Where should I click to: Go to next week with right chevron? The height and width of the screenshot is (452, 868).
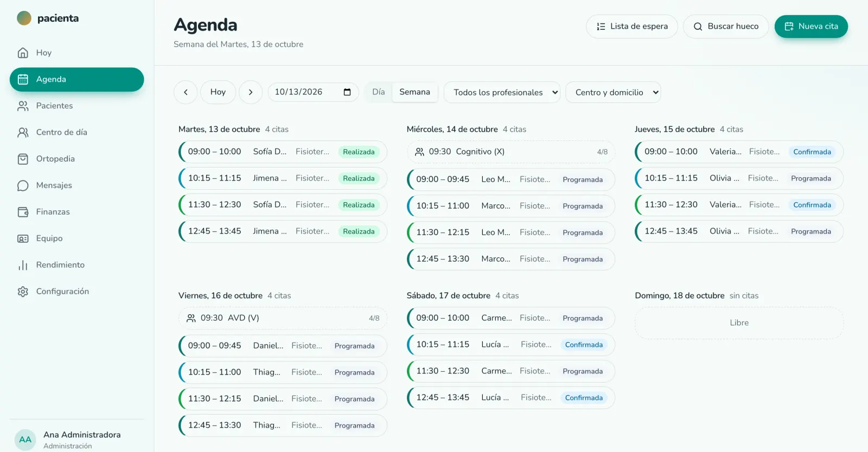[251, 92]
